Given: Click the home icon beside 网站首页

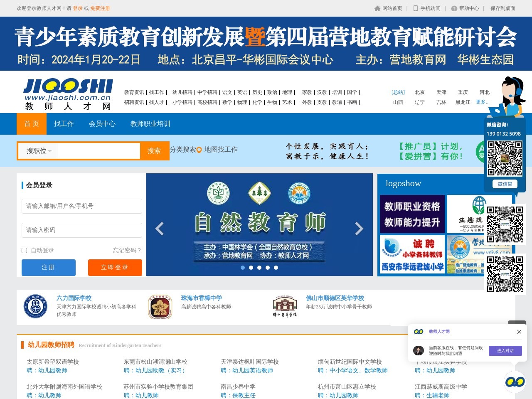Looking at the screenshot, I should point(377,8).
